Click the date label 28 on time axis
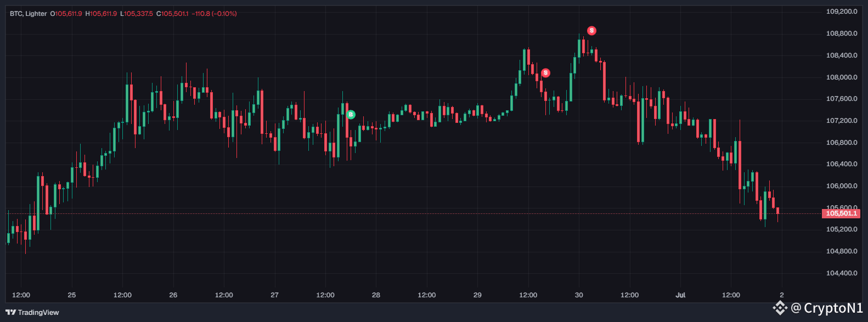The image size is (868, 322). coord(376,295)
